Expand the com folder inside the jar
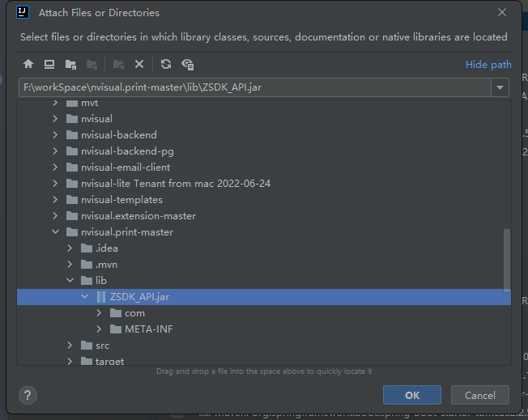The height and width of the screenshot is (420, 528). click(x=99, y=312)
